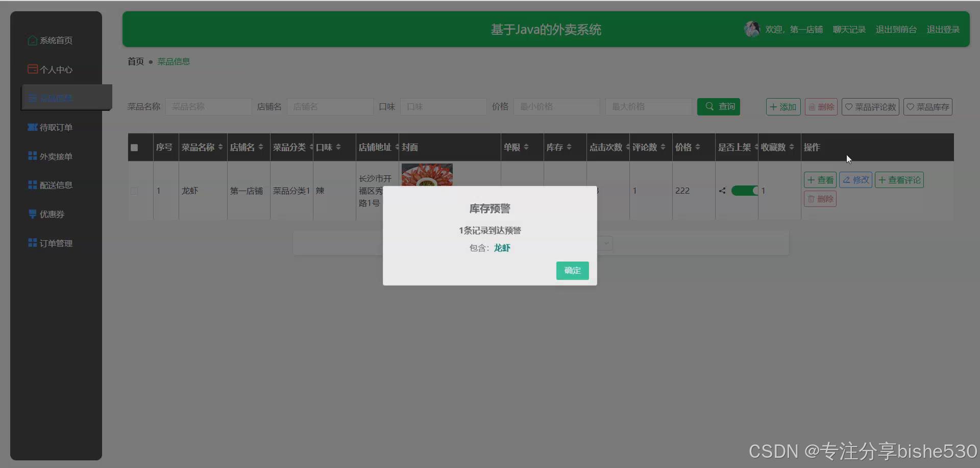Open 配送信息 using its sidebar icon
980x468 pixels.
(x=32, y=185)
